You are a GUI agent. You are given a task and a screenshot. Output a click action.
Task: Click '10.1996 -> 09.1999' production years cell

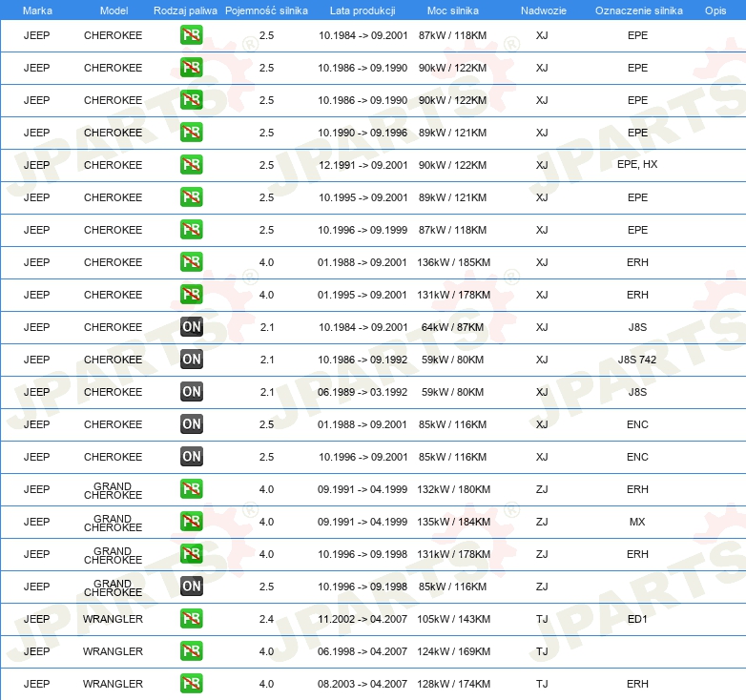coord(363,230)
